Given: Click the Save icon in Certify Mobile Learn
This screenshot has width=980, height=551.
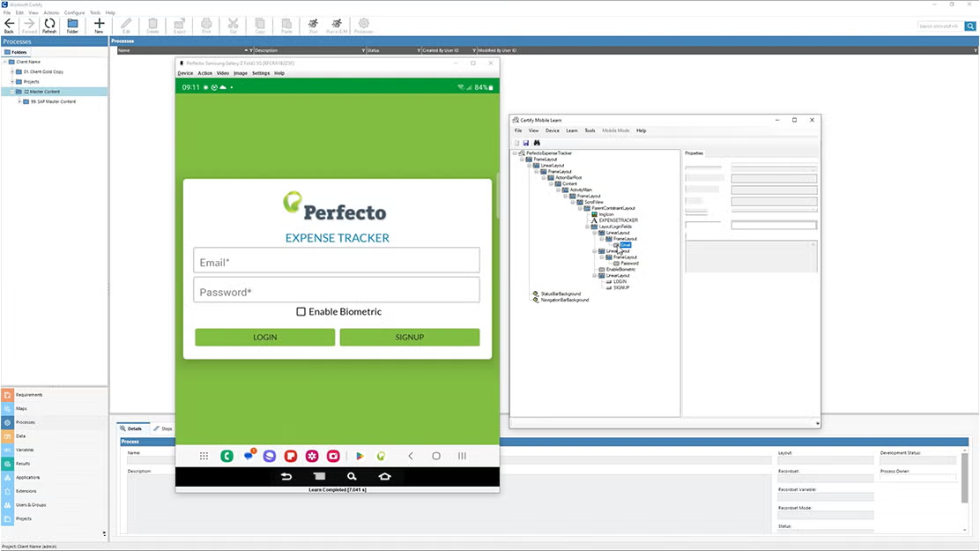Looking at the screenshot, I should [x=526, y=143].
